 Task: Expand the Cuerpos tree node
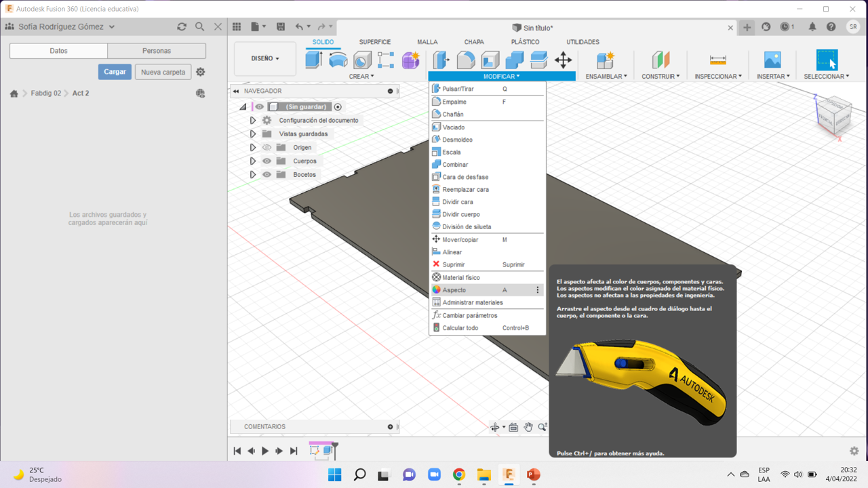[253, 161]
